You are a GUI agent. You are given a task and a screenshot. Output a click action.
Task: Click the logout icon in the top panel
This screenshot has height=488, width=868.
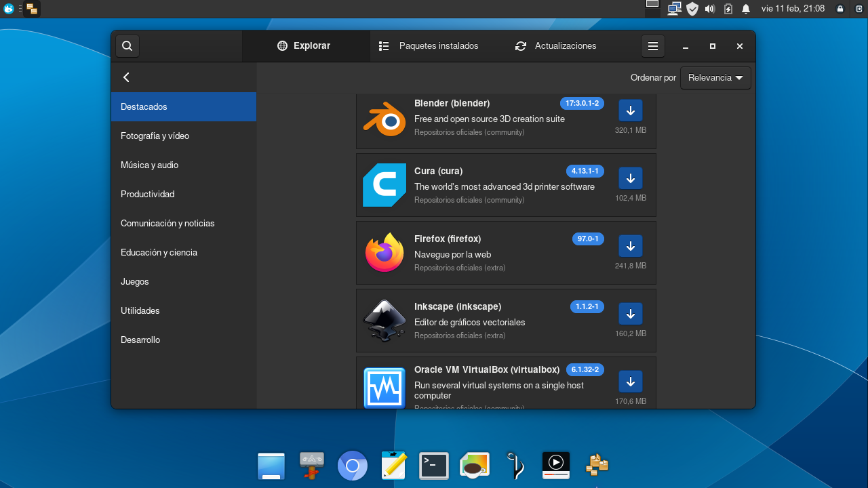click(858, 9)
